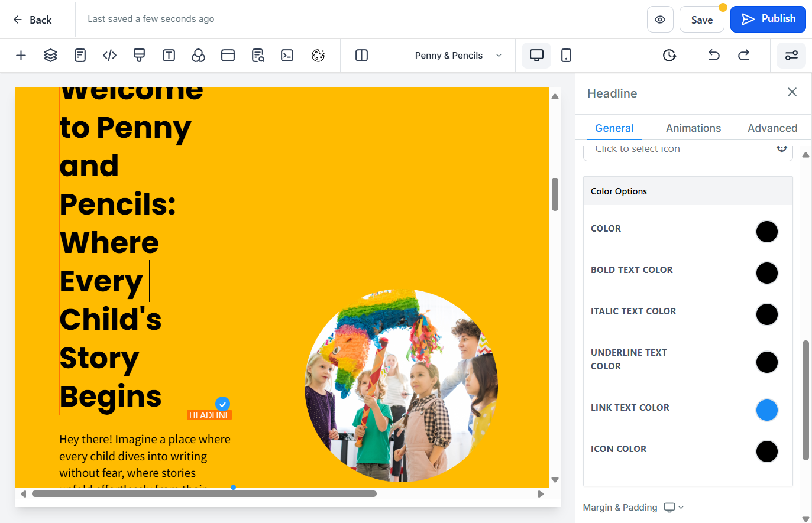Click the Save button
812x523 pixels.
[702, 20]
